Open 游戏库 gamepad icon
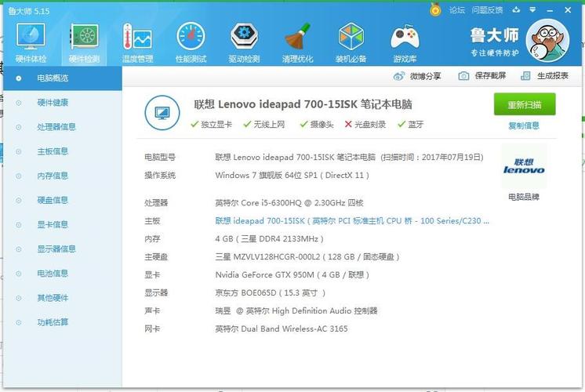 point(405,43)
